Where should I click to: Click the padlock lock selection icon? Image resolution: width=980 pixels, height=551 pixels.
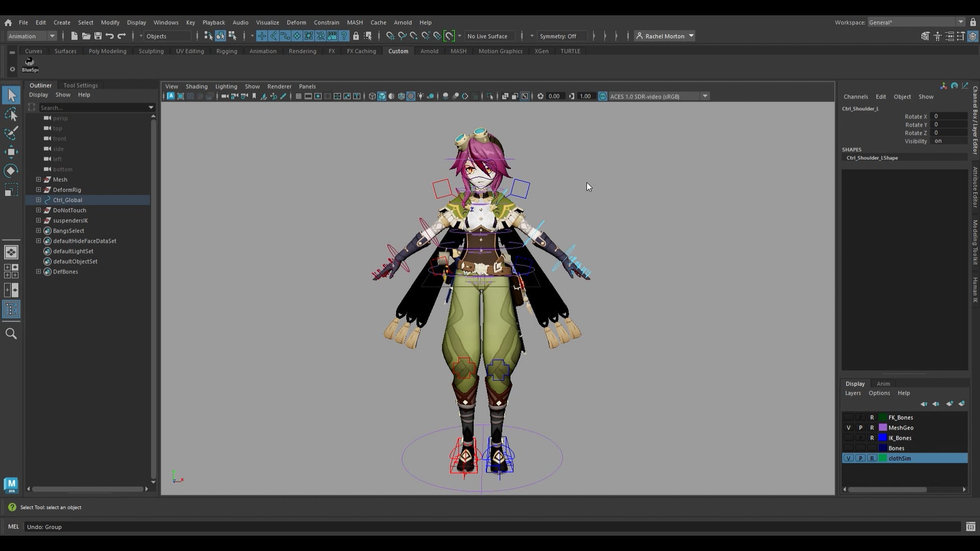[x=356, y=36]
